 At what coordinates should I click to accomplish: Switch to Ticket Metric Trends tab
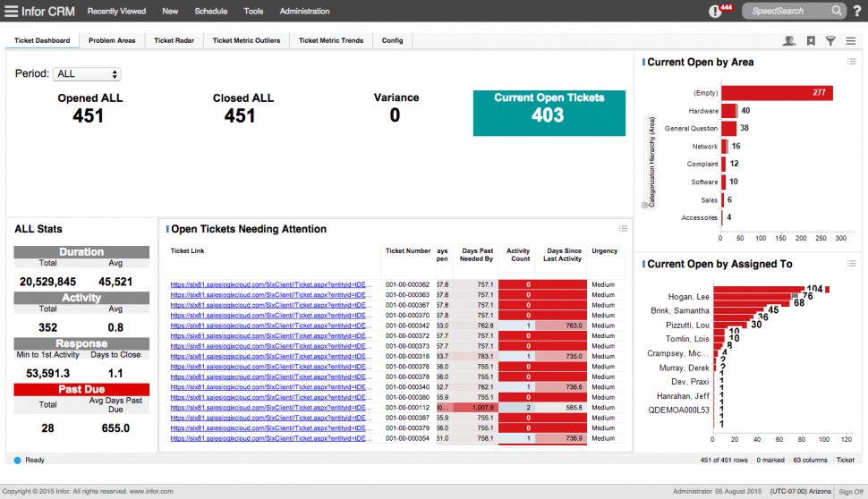[x=331, y=40]
